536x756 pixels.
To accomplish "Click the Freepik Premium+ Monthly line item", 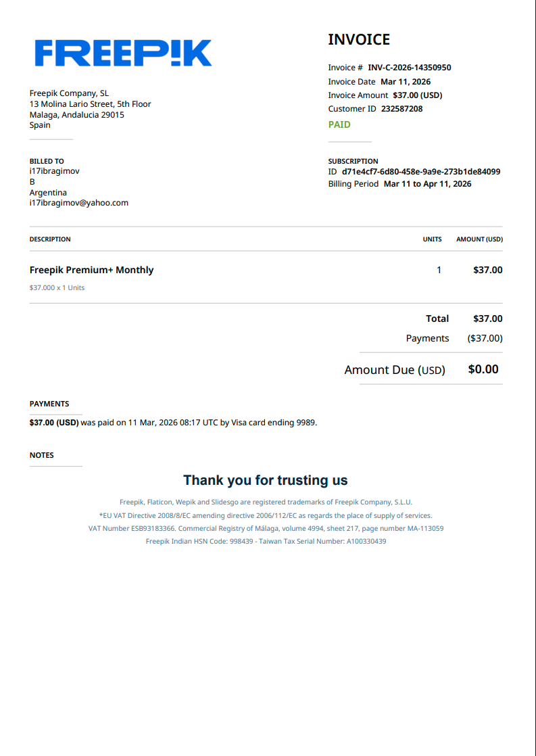I will point(91,270).
